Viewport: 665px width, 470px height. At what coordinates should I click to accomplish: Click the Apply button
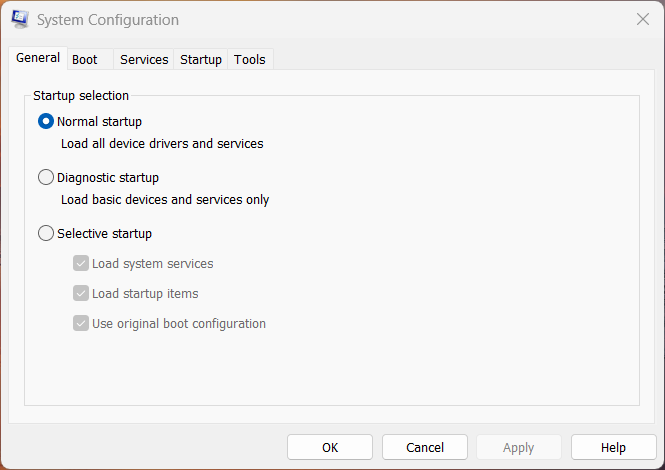click(519, 447)
